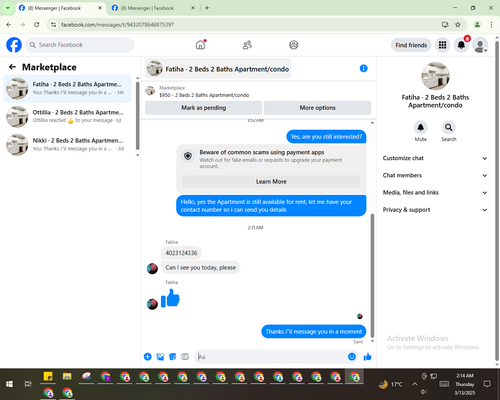Click the browser address bar URL
The image size is (500, 400).
[x=117, y=25]
